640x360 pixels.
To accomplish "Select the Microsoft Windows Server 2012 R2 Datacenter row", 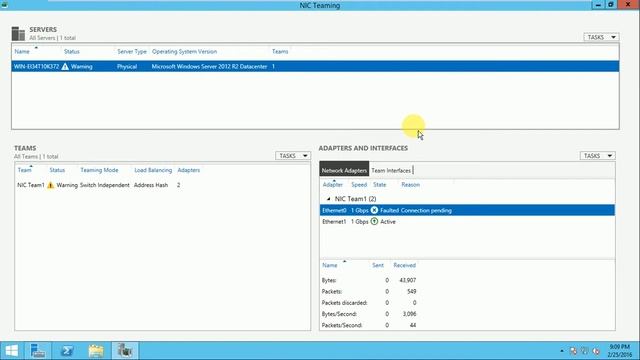I will [315, 66].
